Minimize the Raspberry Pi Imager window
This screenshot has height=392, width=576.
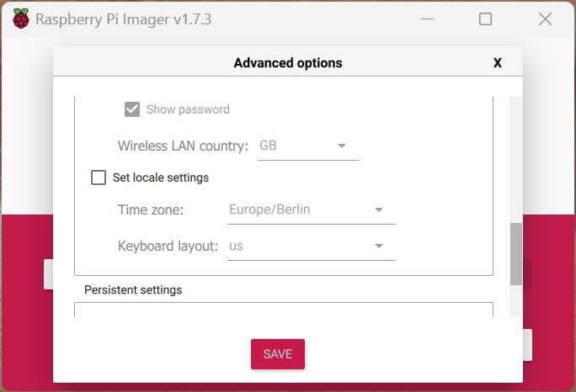[427, 19]
